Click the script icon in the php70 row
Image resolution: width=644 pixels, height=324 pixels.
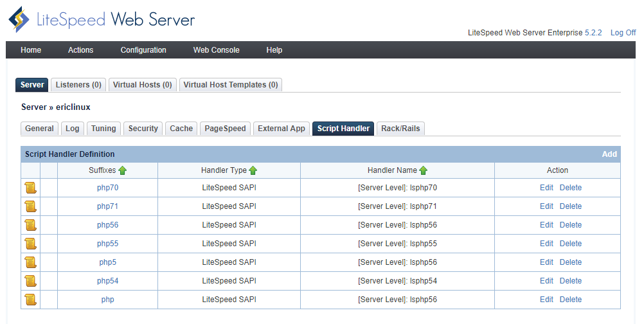[x=30, y=188]
